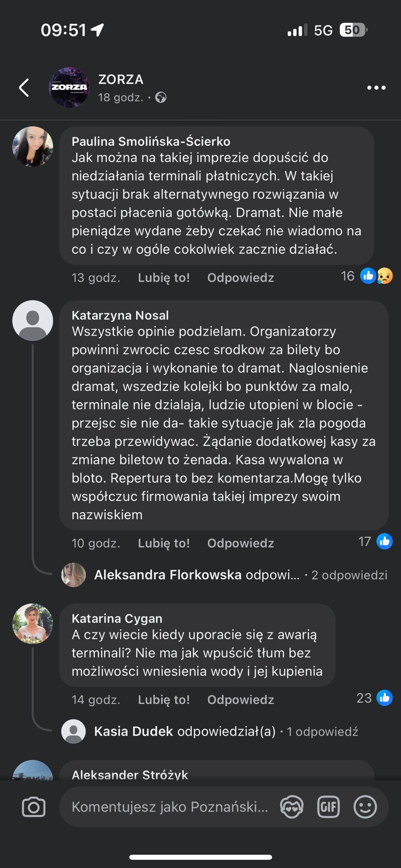This screenshot has height=868, width=401.
Task: Open the camera to attach a photo
Action: 33,806
